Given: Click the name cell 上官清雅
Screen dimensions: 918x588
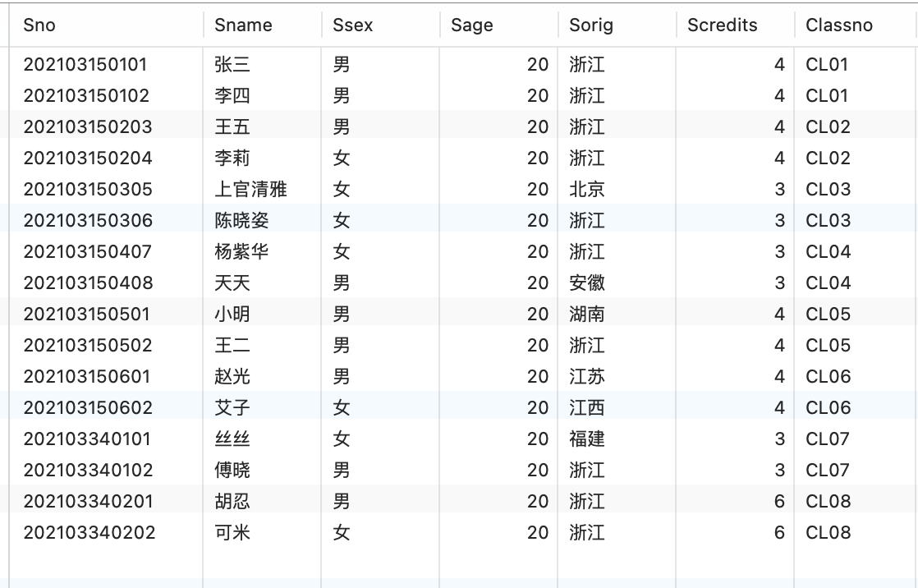Looking at the screenshot, I should (x=250, y=190).
